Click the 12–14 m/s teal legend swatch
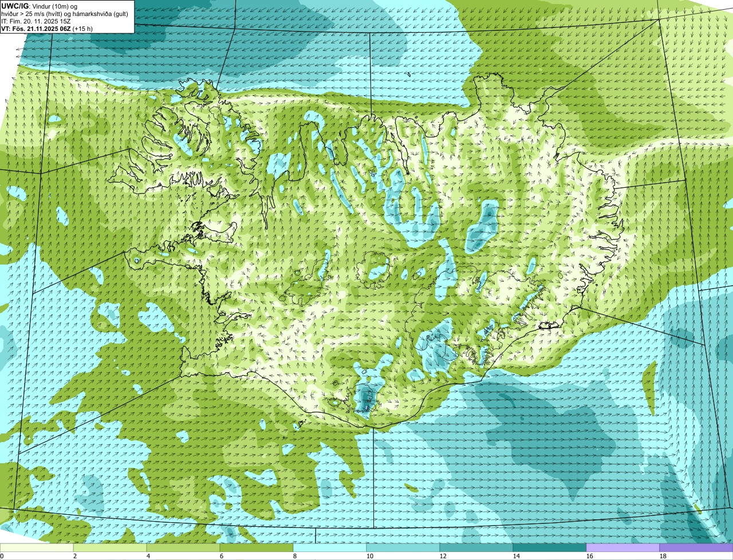Image resolution: width=733 pixels, height=560 pixels. coord(476,548)
